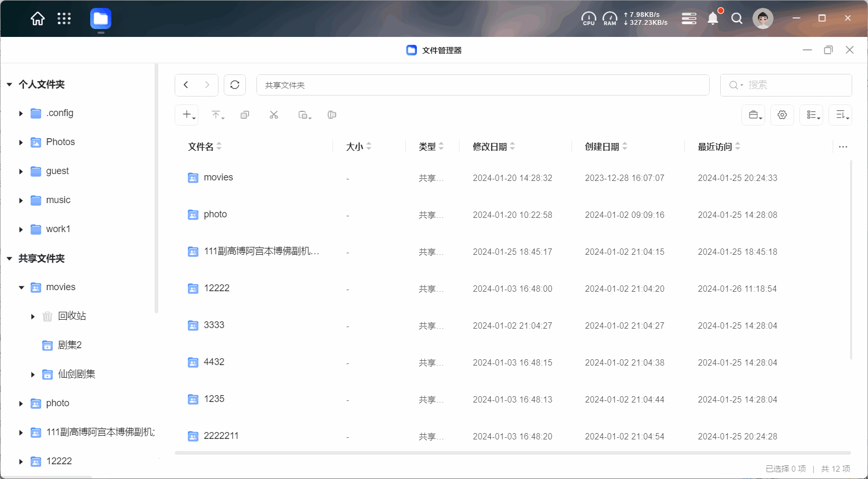Select Photos in the sidebar tree
Image resolution: width=868 pixels, height=479 pixels.
tap(60, 142)
